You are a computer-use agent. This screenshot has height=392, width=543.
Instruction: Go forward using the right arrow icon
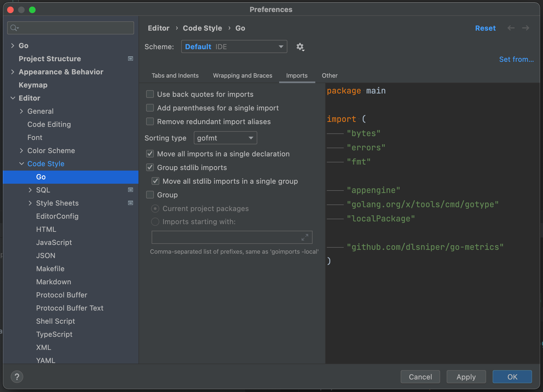point(525,28)
